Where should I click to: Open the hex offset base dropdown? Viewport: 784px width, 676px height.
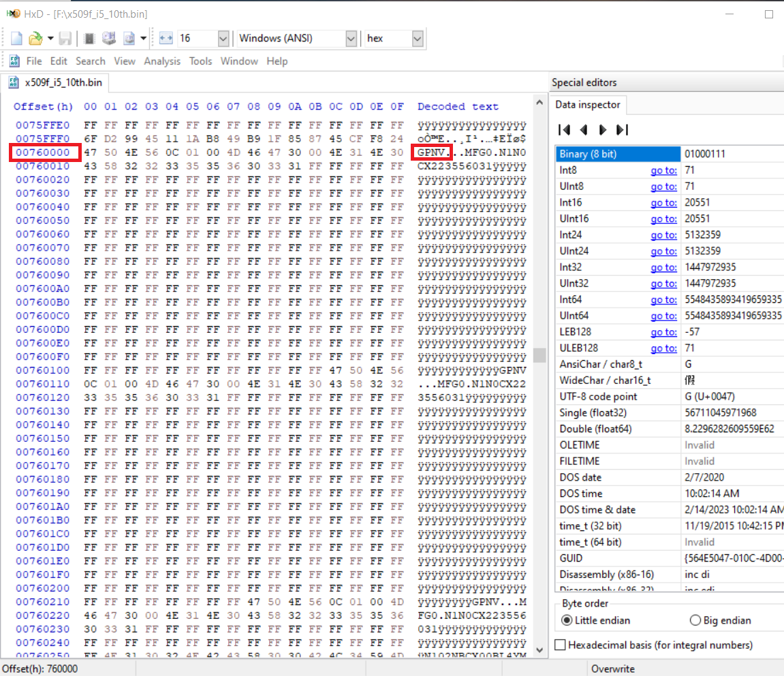coord(418,39)
